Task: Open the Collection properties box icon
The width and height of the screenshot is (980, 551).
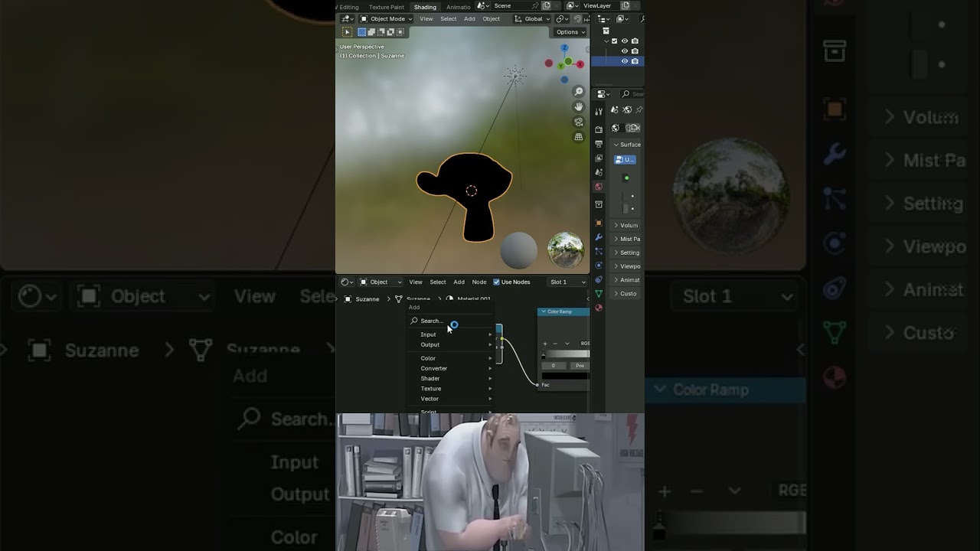Action: (599, 204)
